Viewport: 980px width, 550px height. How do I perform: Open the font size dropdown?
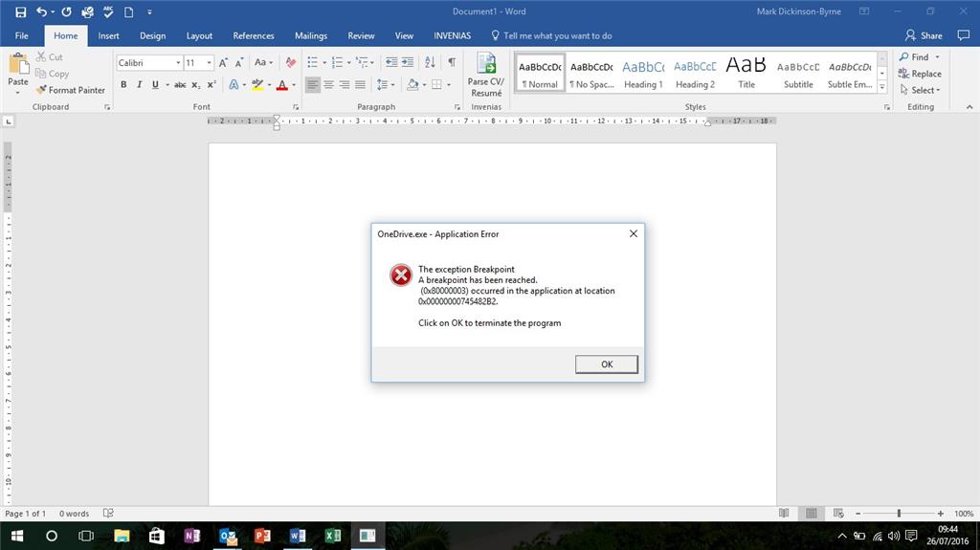210,62
